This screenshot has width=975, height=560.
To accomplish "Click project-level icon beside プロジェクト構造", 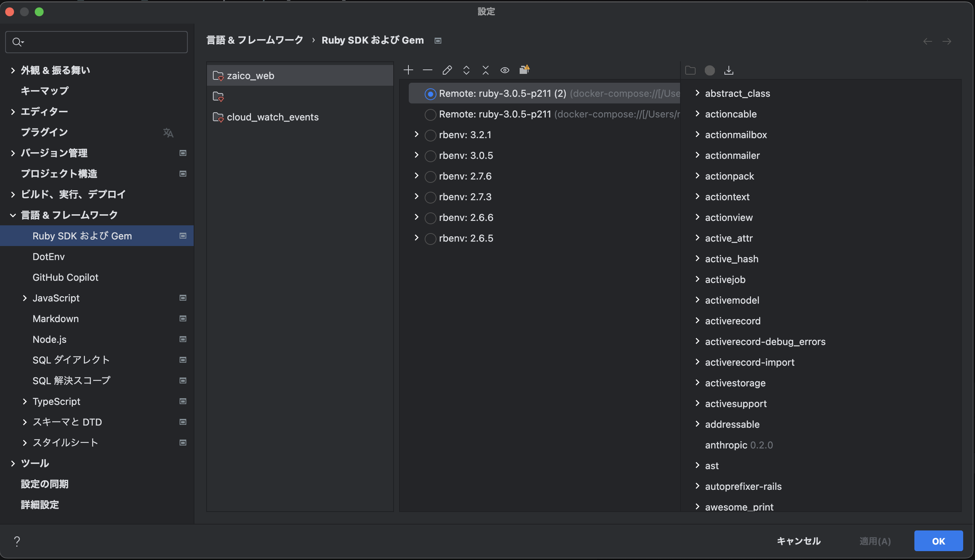I will pos(183,174).
